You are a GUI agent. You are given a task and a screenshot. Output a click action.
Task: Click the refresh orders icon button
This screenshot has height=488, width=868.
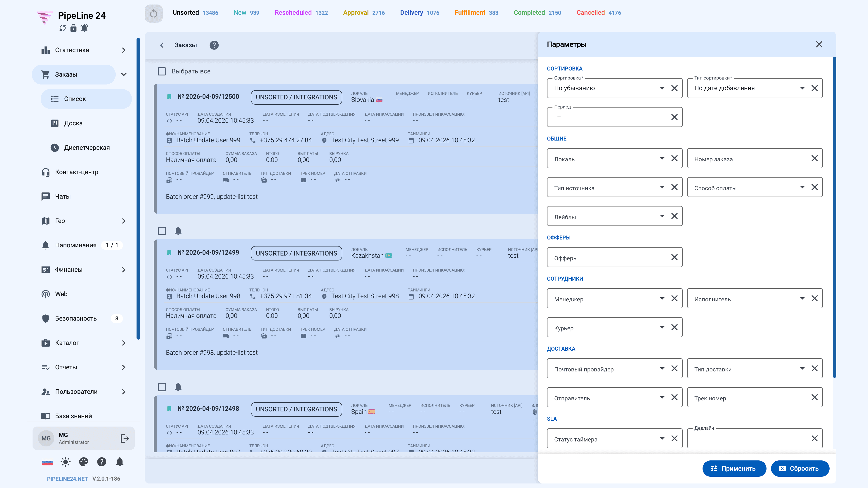[154, 14]
